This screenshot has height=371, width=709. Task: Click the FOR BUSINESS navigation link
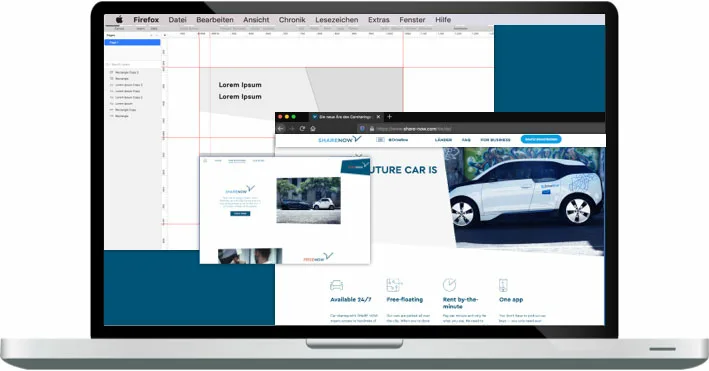coord(496,140)
